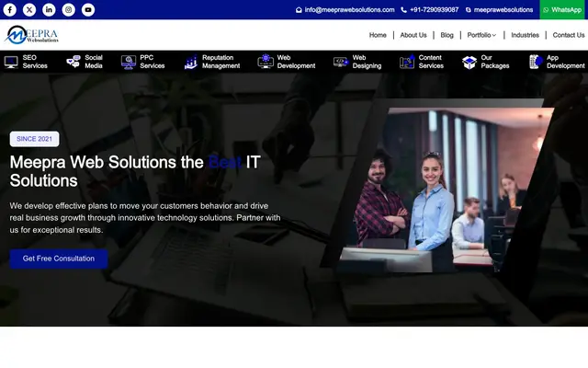Expand the Portfolio dropdown menu
Screen dimensions: 588x368
(481, 35)
